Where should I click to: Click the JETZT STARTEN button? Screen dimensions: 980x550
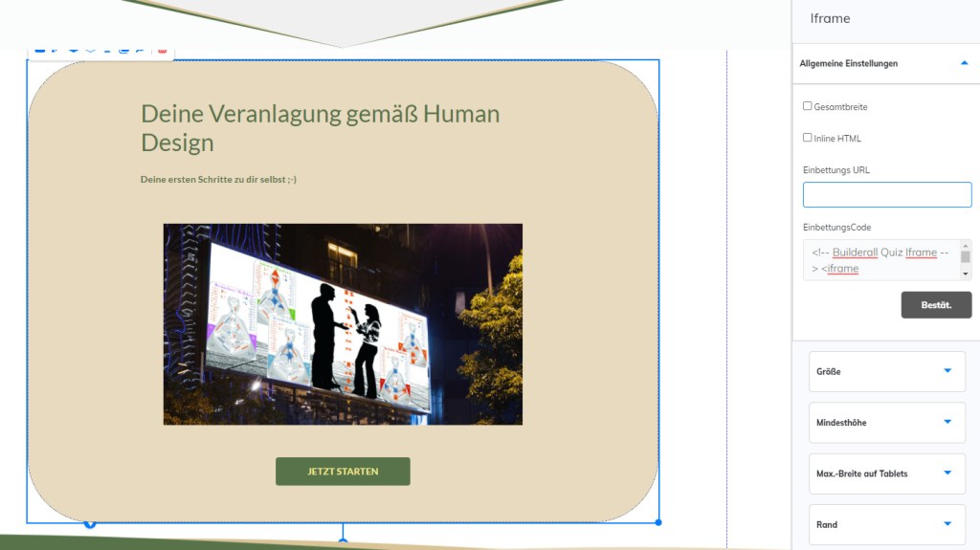tap(343, 472)
